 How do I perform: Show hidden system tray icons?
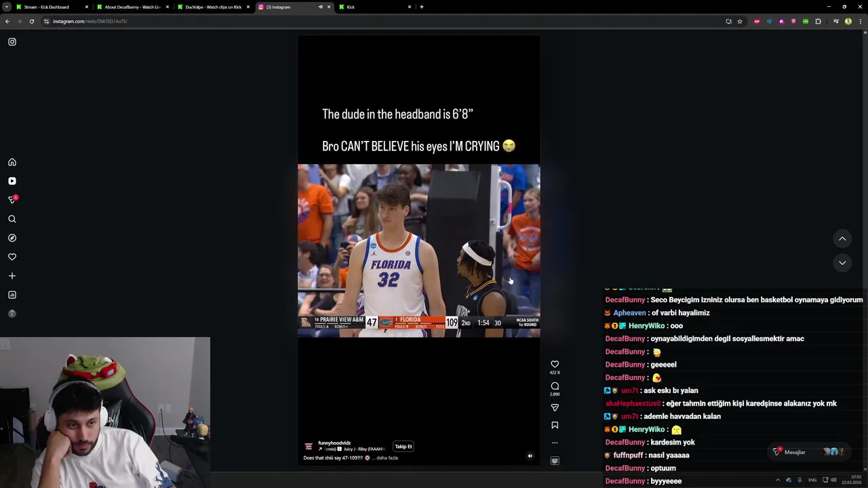point(778,480)
